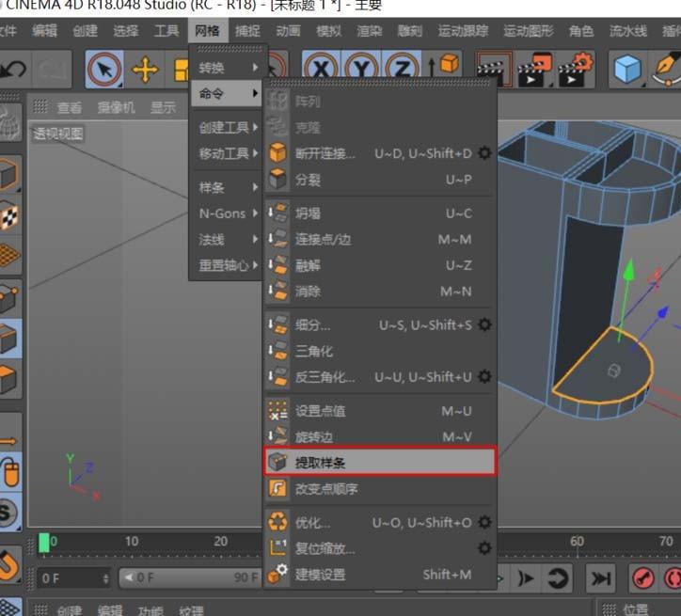Image resolution: width=681 pixels, height=616 pixels.
Task: Go to end of animation button
Action: coord(601,578)
